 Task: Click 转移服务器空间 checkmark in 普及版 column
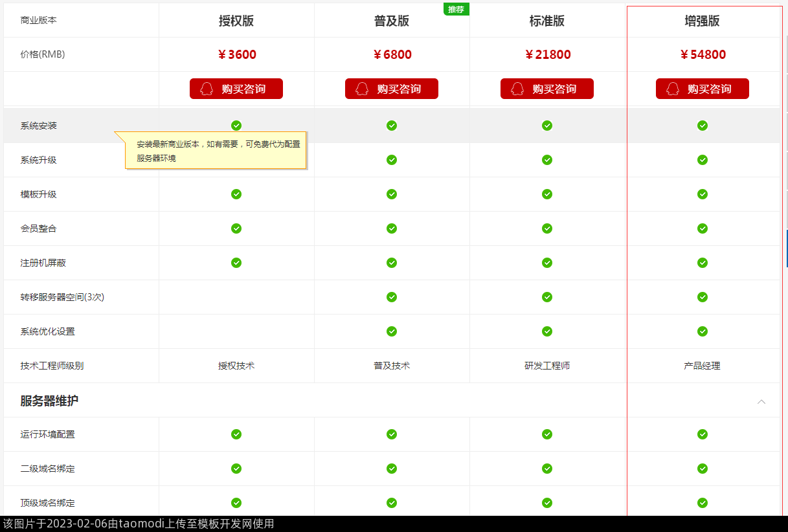coord(392,297)
